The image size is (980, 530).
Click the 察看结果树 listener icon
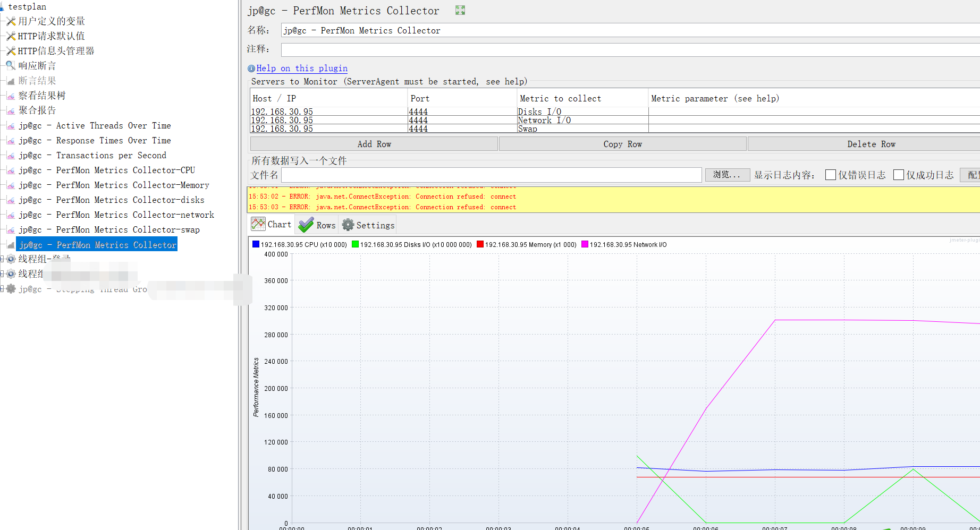tap(11, 96)
